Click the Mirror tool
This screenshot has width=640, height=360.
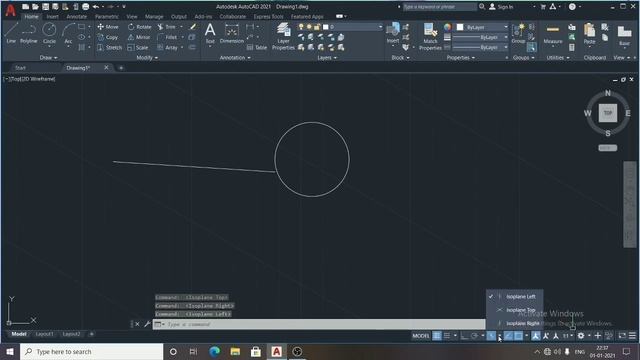point(139,37)
